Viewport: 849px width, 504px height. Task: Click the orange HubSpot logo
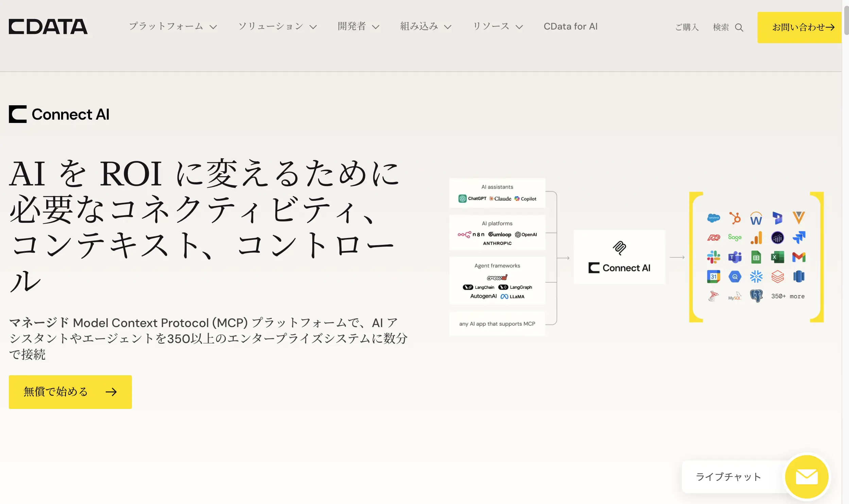tap(735, 218)
